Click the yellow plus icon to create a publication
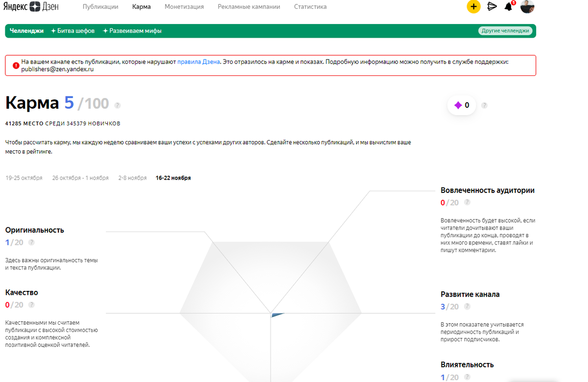This screenshot has height=382, width=588. (473, 7)
